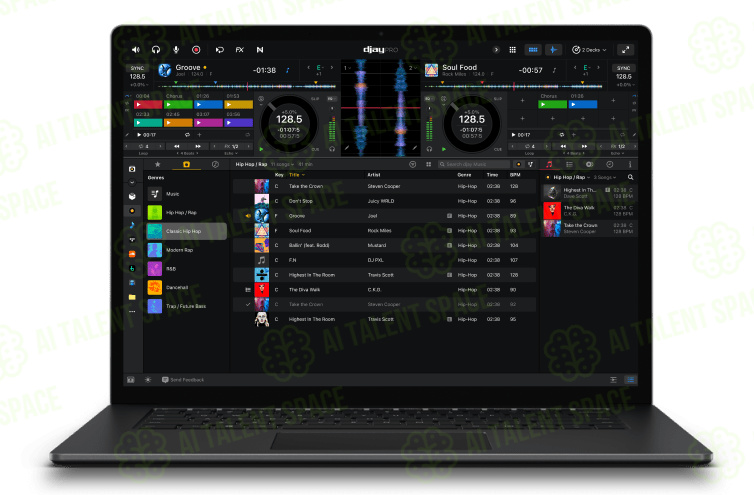The image size is (754, 495).
Task: Select Modern Rap genre
Action: pos(187,250)
